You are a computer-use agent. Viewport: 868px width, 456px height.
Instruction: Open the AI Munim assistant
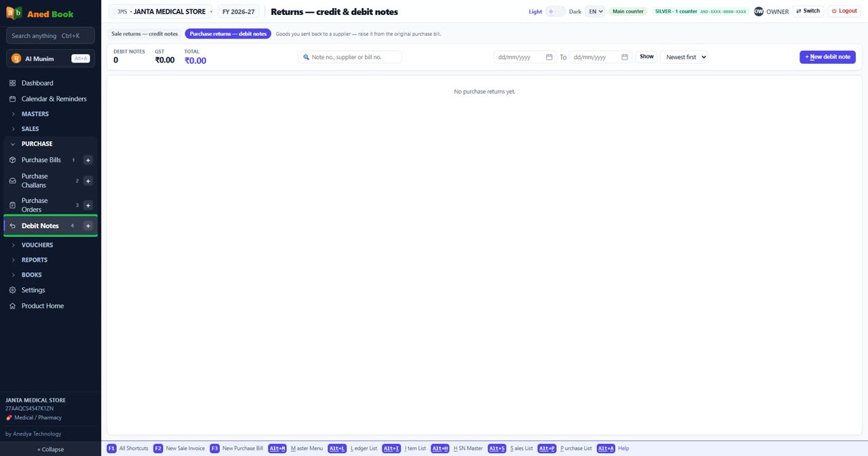tap(51, 58)
